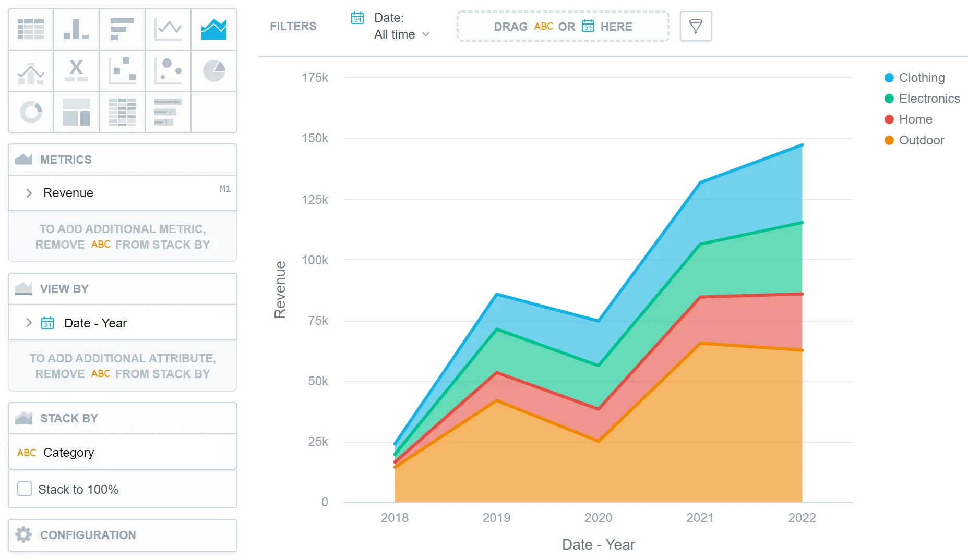Toggle Clothing series in the legend
The image size is (968, 560).
[x=921, y=78]
